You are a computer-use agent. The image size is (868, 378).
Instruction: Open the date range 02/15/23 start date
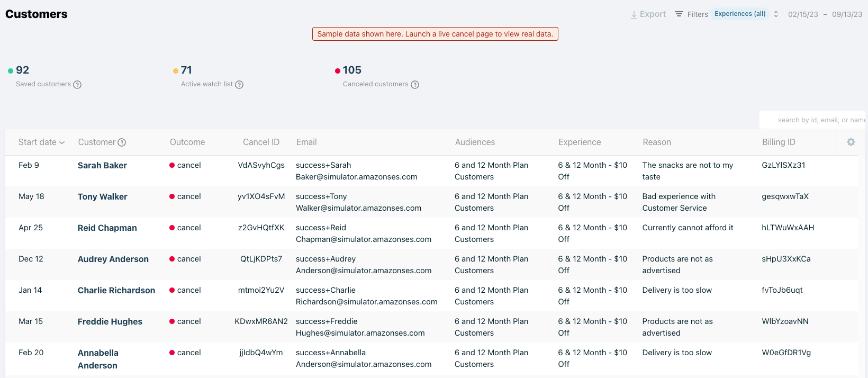[803, 14]
